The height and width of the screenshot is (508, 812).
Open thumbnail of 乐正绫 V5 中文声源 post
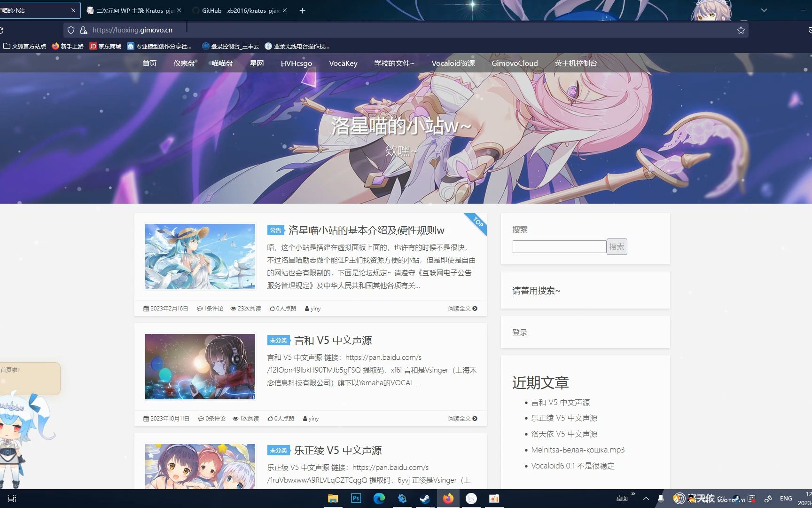pos(200,466)
